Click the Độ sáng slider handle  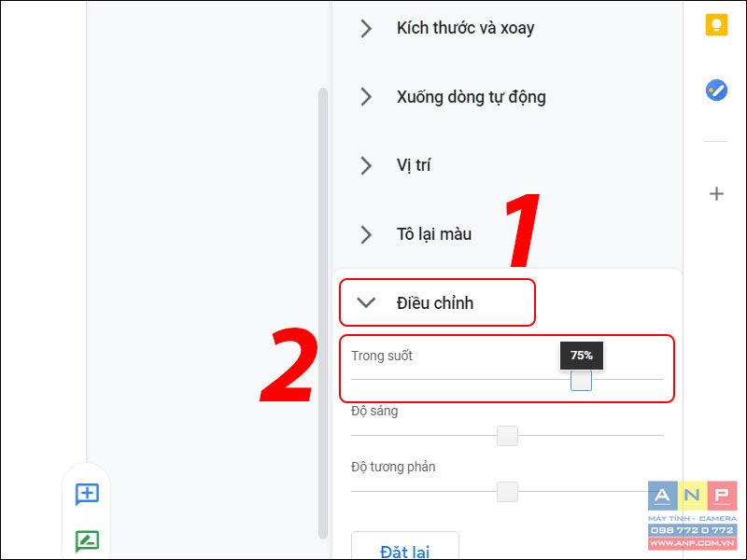point(507,436)
